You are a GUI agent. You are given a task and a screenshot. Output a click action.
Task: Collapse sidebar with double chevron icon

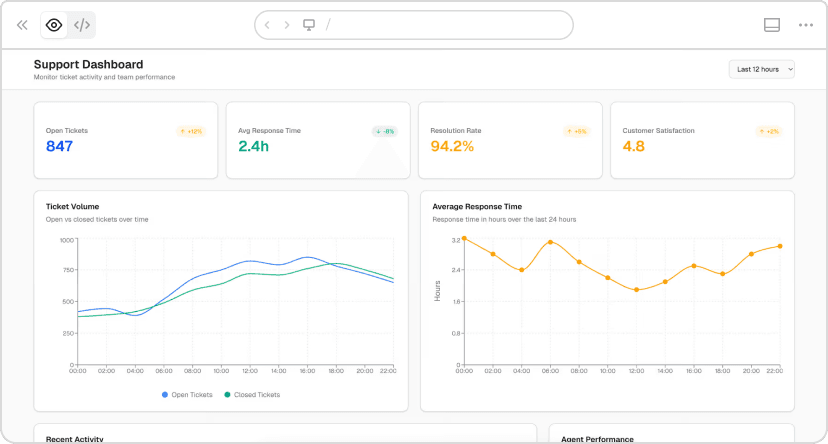click(22, 25)
